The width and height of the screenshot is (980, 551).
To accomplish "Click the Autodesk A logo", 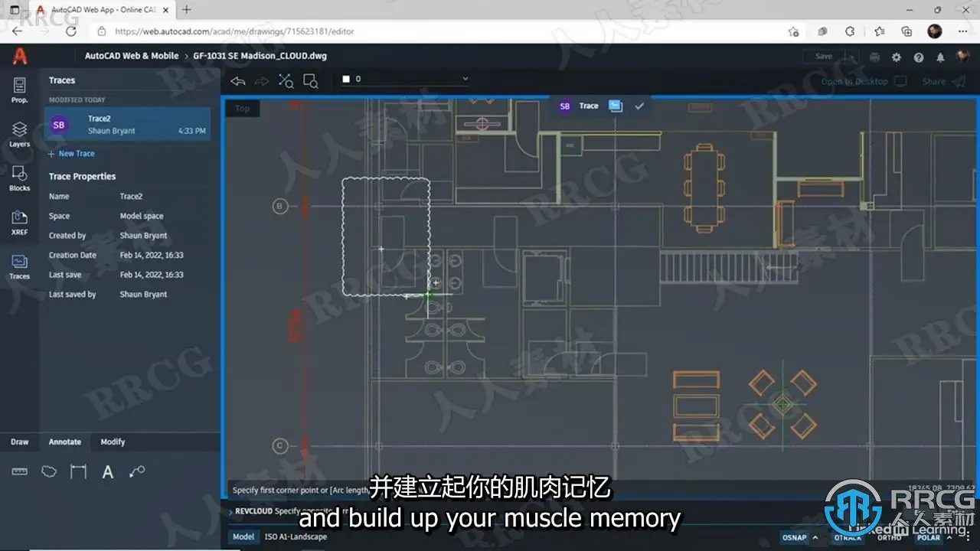I will point(19,56).
